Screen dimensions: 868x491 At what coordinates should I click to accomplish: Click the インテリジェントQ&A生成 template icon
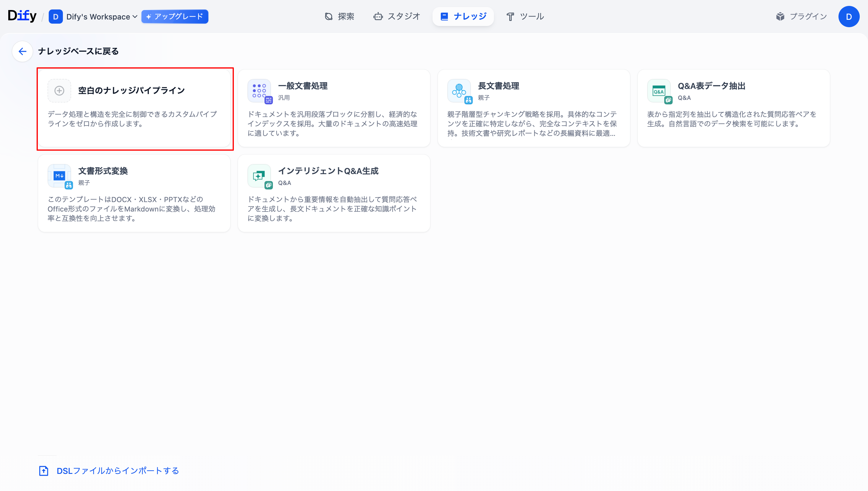(x=259, y=176)
